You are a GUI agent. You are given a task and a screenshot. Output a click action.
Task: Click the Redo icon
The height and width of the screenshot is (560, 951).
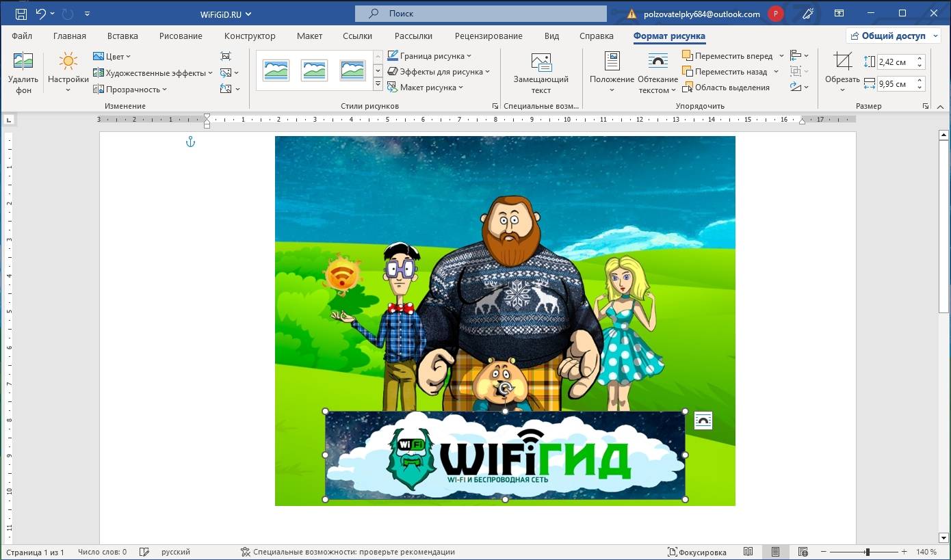(68, 14)
